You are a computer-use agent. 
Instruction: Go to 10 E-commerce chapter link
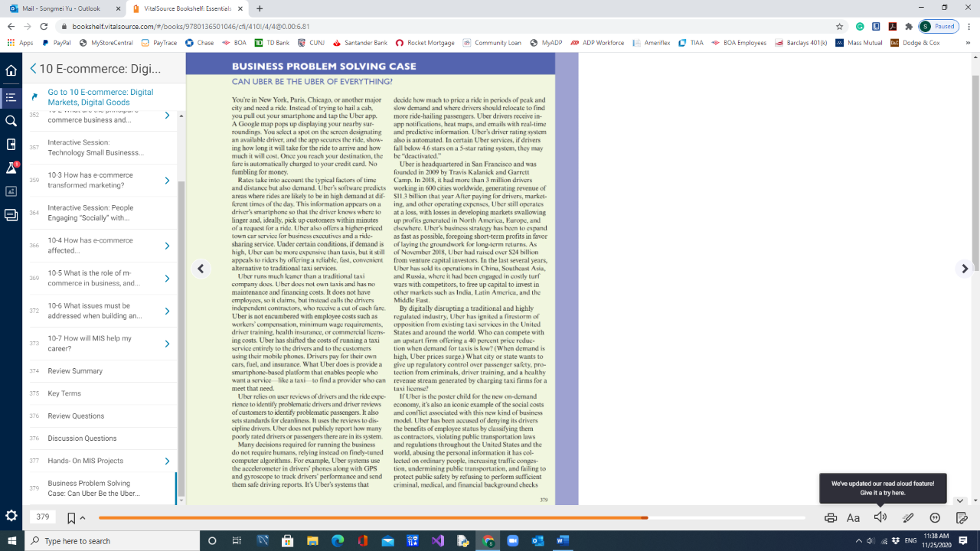click(x=100, y=97)
